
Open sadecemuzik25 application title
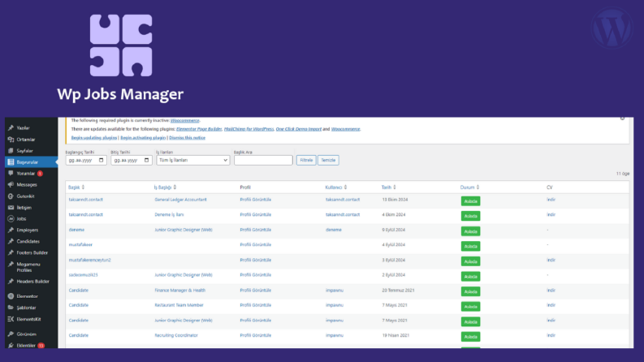pos(83,275)
